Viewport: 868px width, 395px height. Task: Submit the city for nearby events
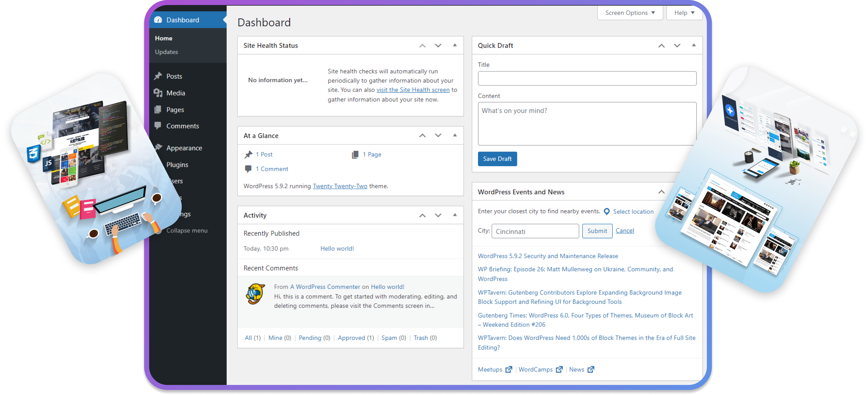coord(597,231)
